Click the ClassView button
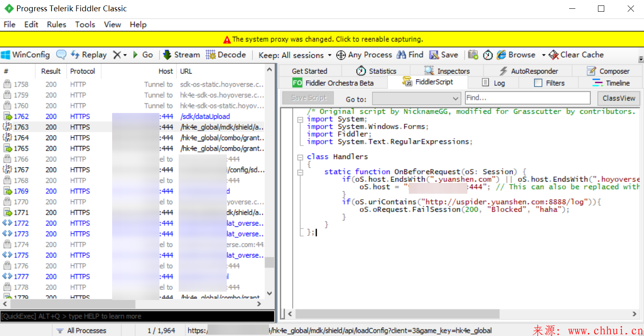The height and width of the screenshot is (336, 644). coord(619,98)
